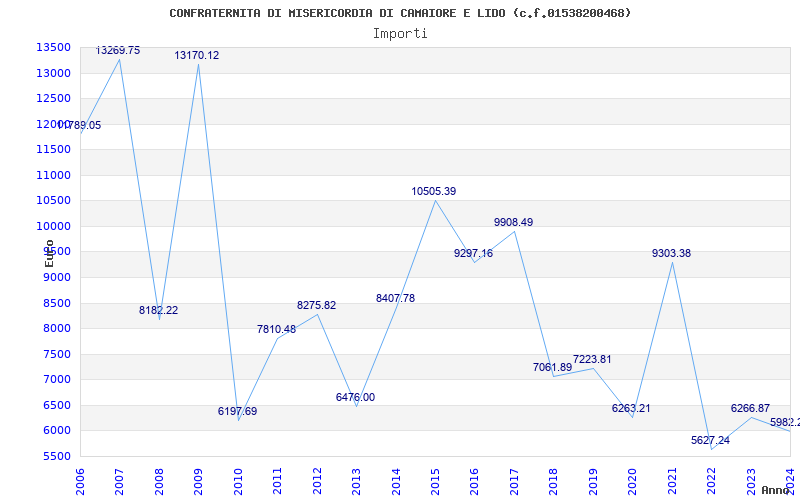Image resolution: width=800 pixels, height=500 pixels.
Task: Click the 2008 year tick label
Action: pyautogui.click(x=159, y=482)
